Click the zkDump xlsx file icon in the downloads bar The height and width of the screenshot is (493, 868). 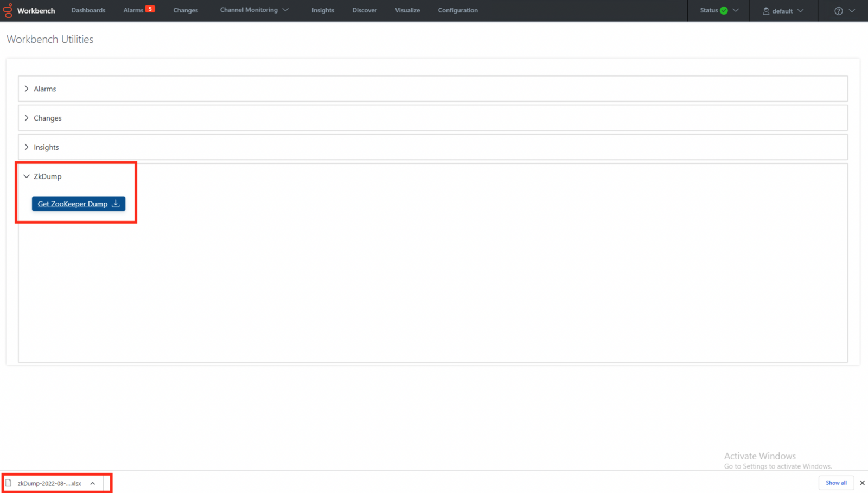(x=9, y=483)
